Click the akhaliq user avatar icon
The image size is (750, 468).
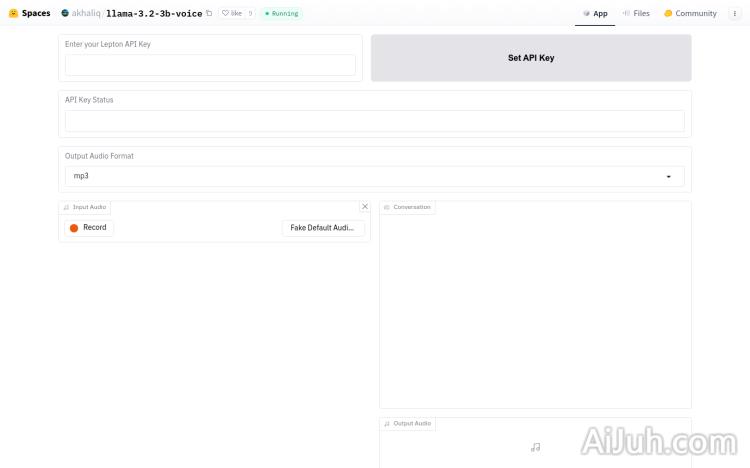(65, 13)
